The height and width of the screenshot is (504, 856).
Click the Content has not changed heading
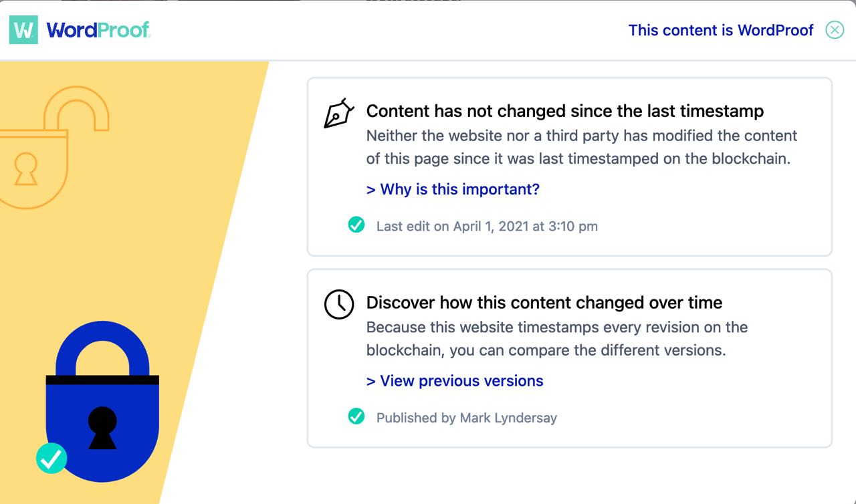coord(565,111)
